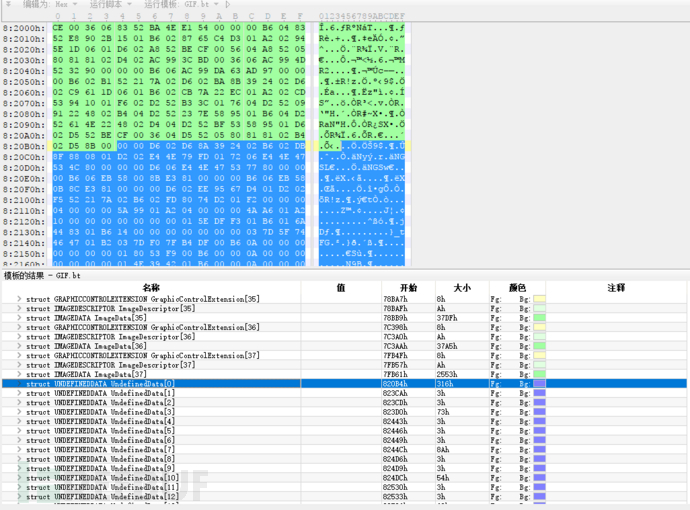Expand GraphicControlExtension[37] struct row
Image resolution: width=690 pixels, height=510 pixels.
19,356
